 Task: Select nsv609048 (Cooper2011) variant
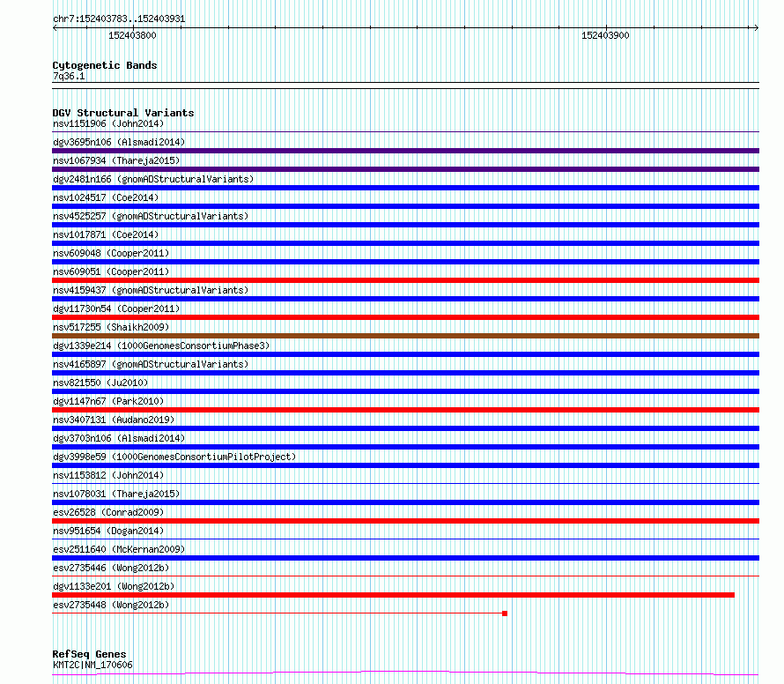pyautogui.click(x=111, y=253)
